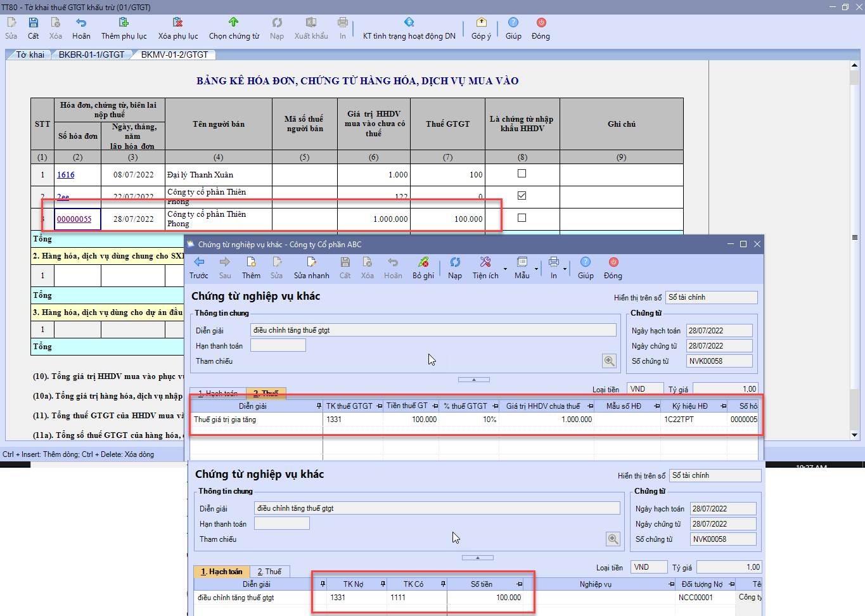Click Đóng icon in main tax form toolbar
This screenshot has height=616, width=865.
pos(541,23)
